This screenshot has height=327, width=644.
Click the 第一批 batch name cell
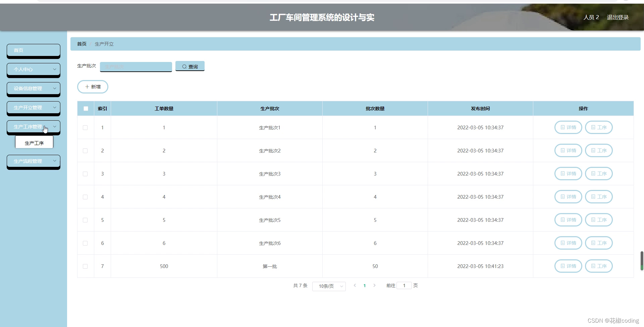click(x=270, y=266)
